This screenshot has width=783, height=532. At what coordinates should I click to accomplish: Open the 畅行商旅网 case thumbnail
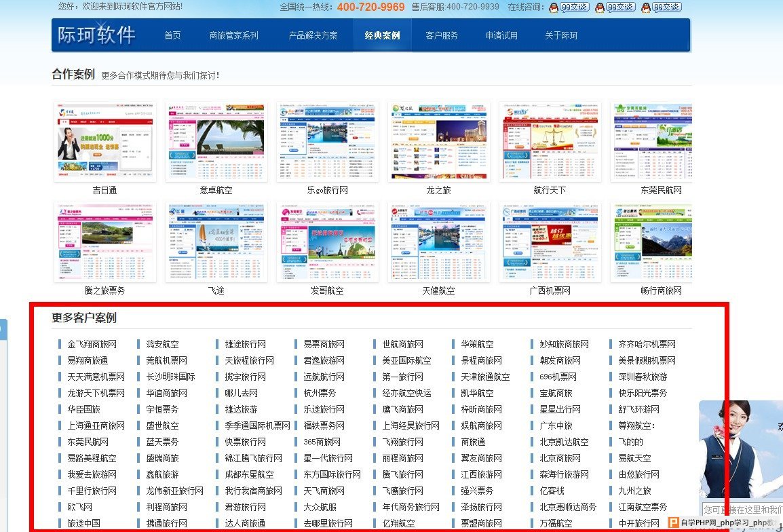pyautogui.click(x=651, y=242)
